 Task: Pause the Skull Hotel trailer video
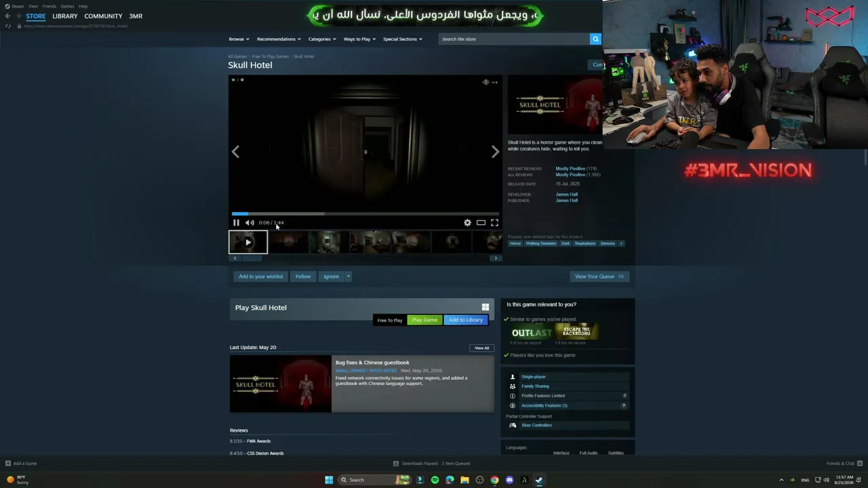[236, 222]
